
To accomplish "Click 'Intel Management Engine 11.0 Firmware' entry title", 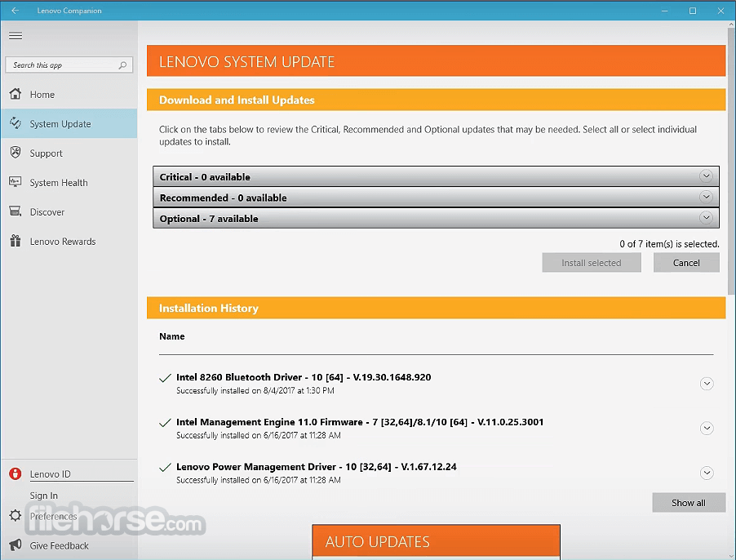I will 360,422.
